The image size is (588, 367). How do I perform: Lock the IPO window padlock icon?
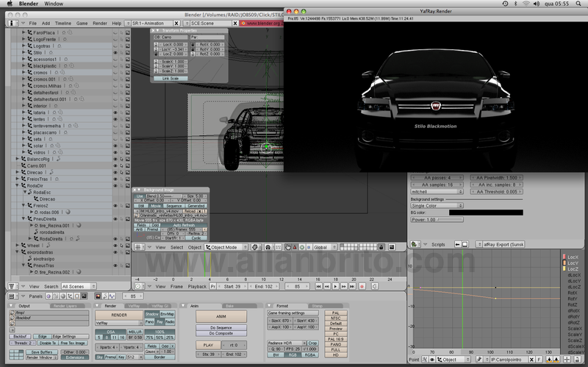[577, 360]
